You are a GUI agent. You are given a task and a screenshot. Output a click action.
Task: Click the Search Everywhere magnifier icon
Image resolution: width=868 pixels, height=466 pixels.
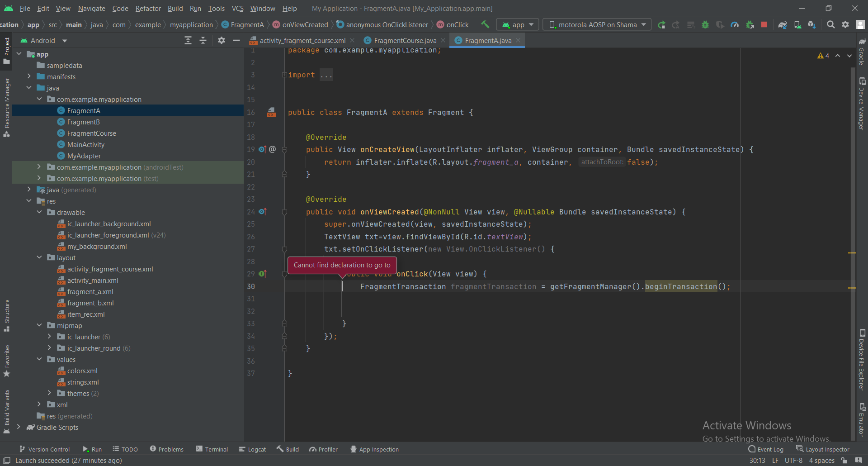[x=831, y=25]
